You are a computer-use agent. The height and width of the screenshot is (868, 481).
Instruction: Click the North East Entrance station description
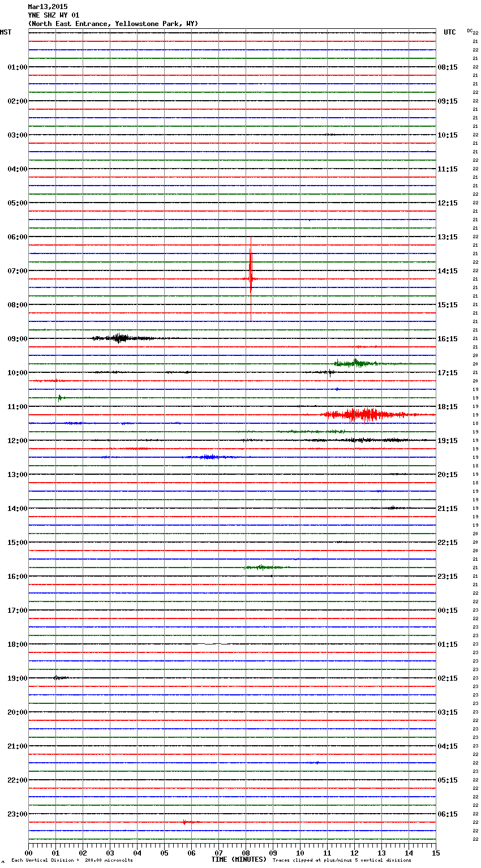coord(113,24)
